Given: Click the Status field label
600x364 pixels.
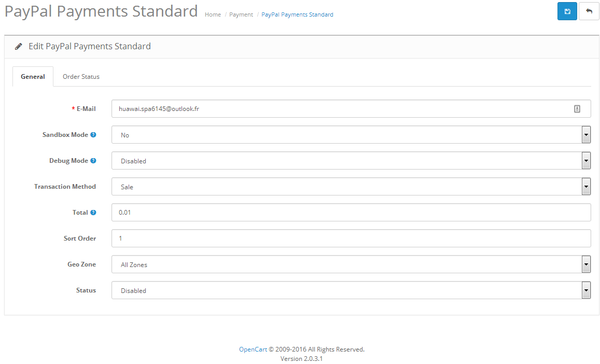Looking at the screenshot, I should pyautogui.click(x=86, y=290).
